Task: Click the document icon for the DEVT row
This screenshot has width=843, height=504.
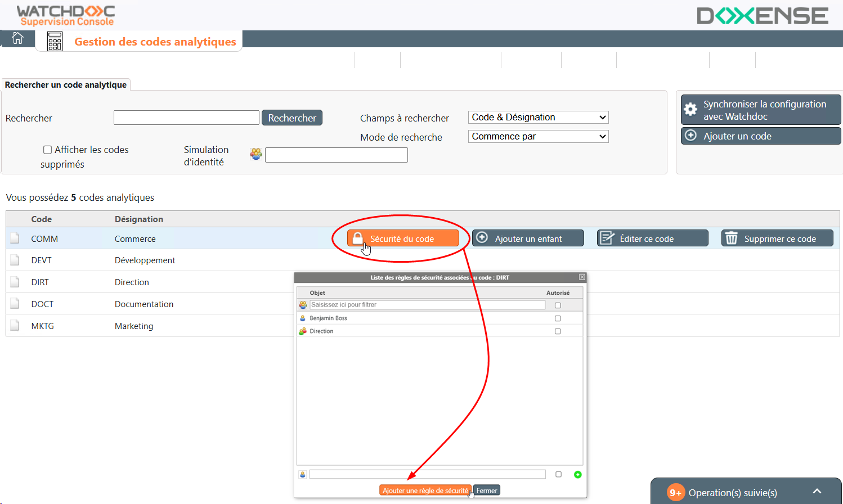Action: [x=15, y=260]
